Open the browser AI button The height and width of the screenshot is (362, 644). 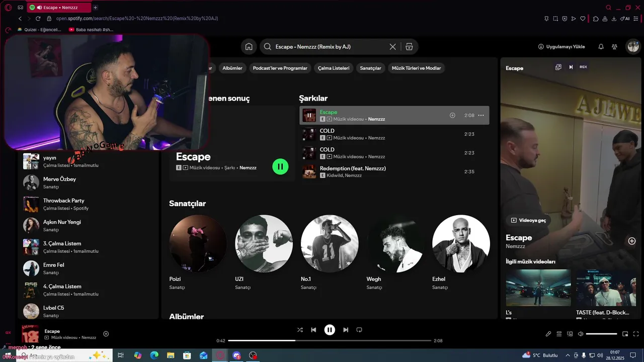[625, 19]
